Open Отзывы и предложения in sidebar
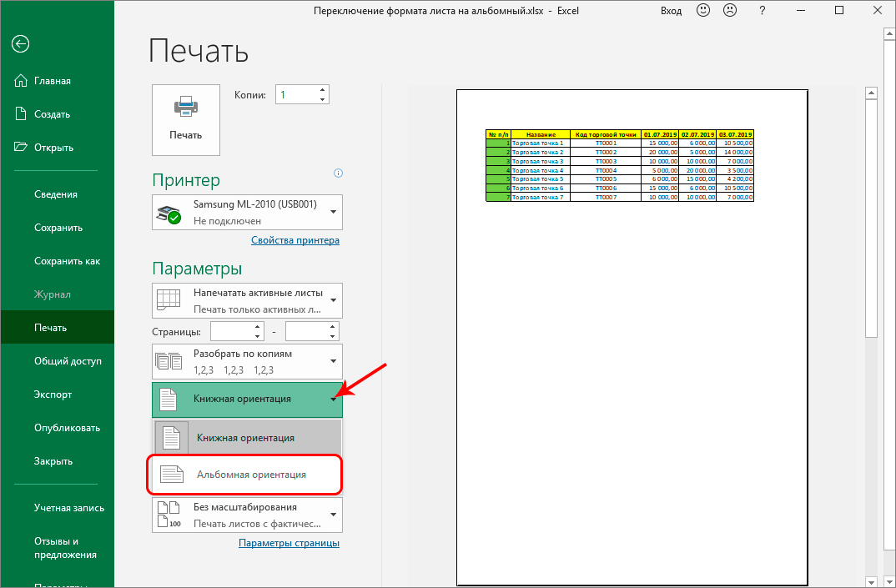 click(x=65, y=548)
